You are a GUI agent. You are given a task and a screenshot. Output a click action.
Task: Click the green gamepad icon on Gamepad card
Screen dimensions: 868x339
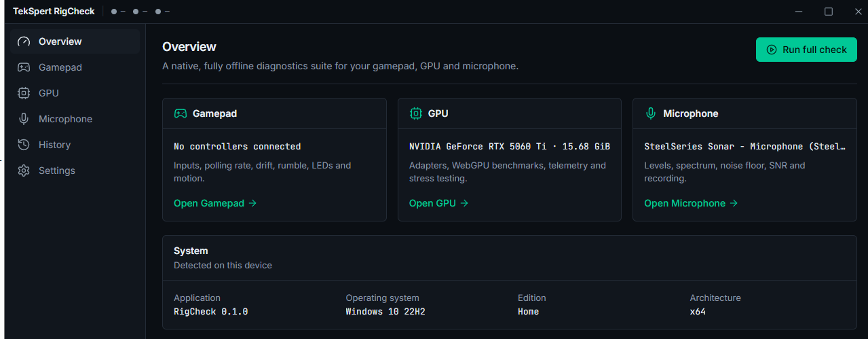point(181,113)
